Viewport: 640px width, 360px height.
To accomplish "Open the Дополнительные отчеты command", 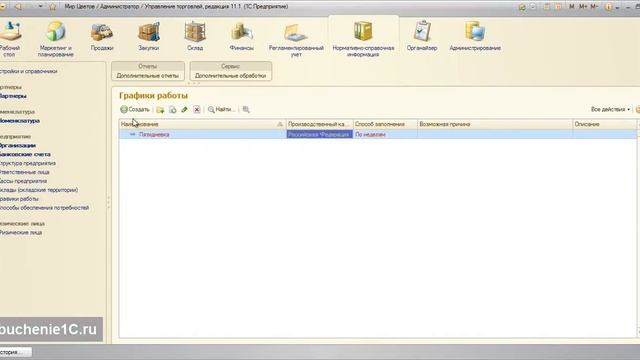I will [148, 76].
